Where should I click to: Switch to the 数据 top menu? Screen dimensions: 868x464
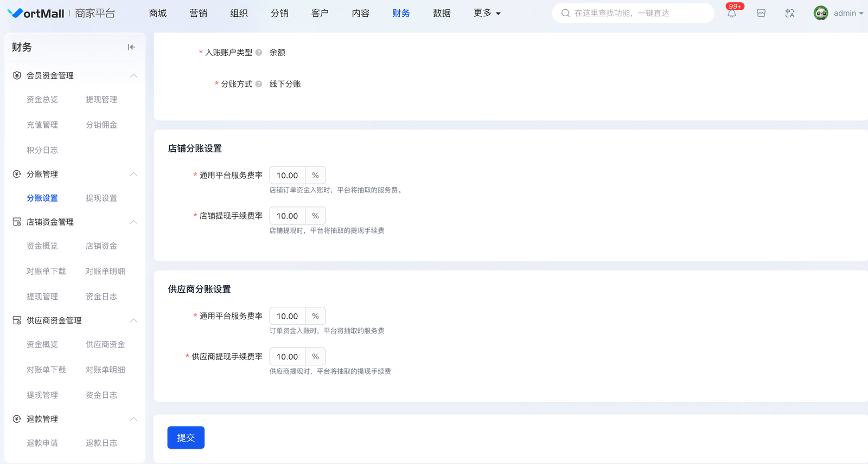[442, 13]
